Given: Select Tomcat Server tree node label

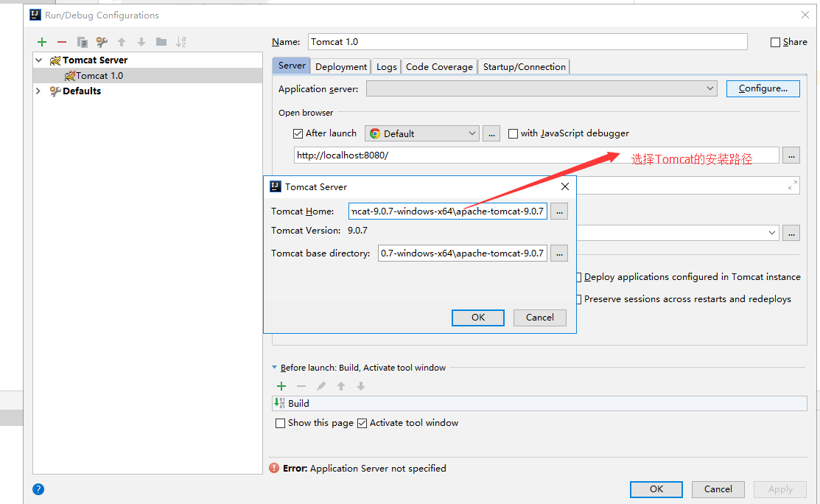Looking at the screenshot, I should click(x=95, y=60).
